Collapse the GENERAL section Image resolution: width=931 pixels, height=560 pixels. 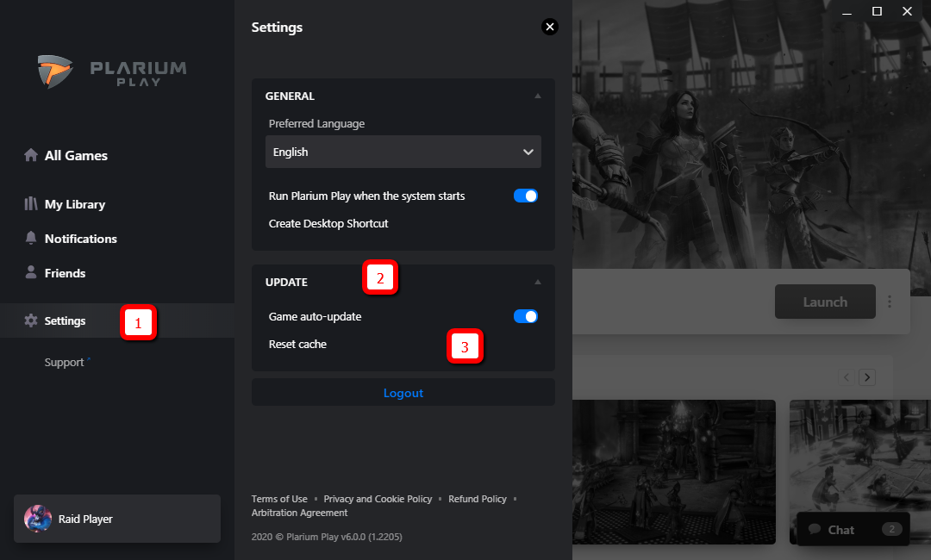538,96
